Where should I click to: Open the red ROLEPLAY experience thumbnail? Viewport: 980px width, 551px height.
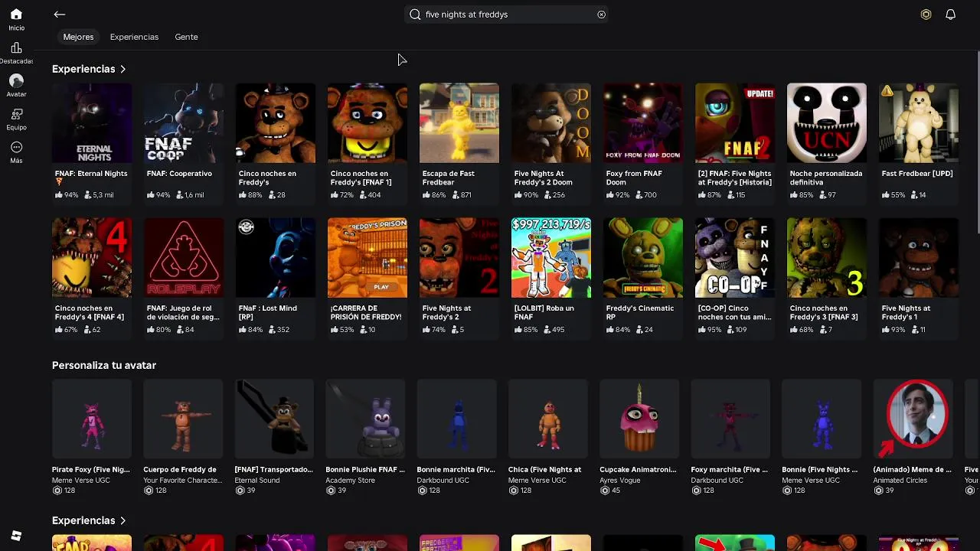tap(184, 257)
